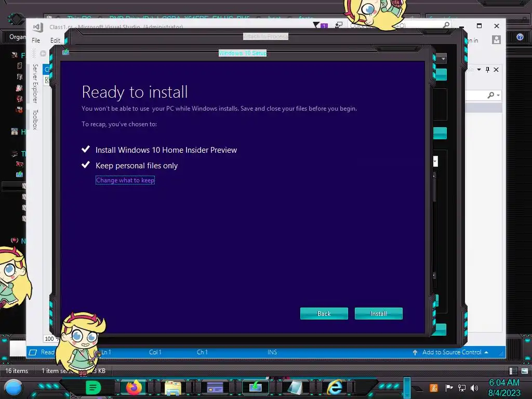532x399 pixels.
Task: Click 16 items in File Explorer status bar
Action: [17, 371]
